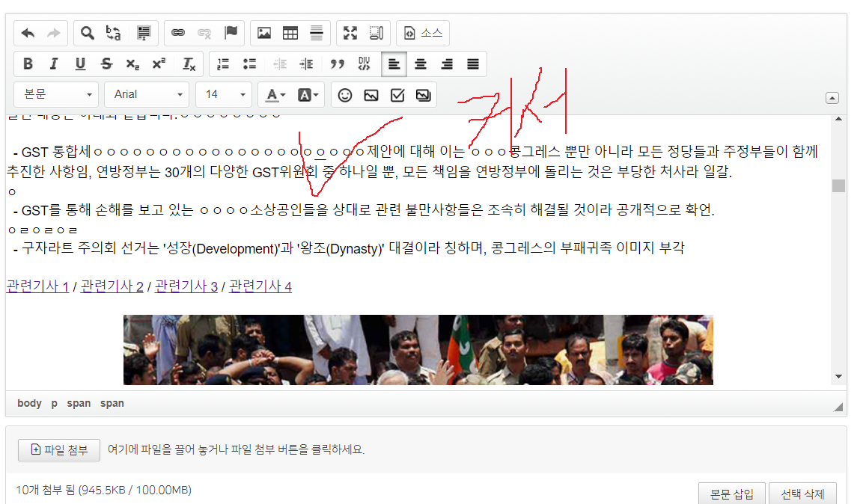
Task: Open the 관련기사 1 link
Action: click(x=37, y=286)
